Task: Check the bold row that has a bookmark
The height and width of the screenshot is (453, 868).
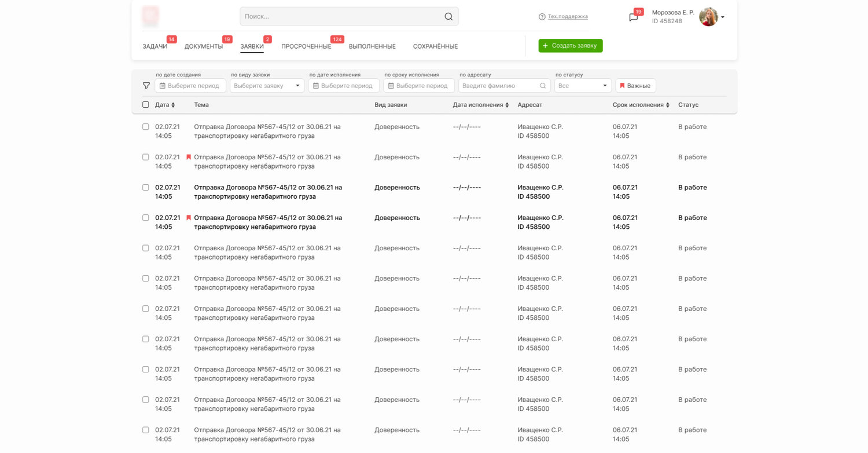Action: pos(146,218)
